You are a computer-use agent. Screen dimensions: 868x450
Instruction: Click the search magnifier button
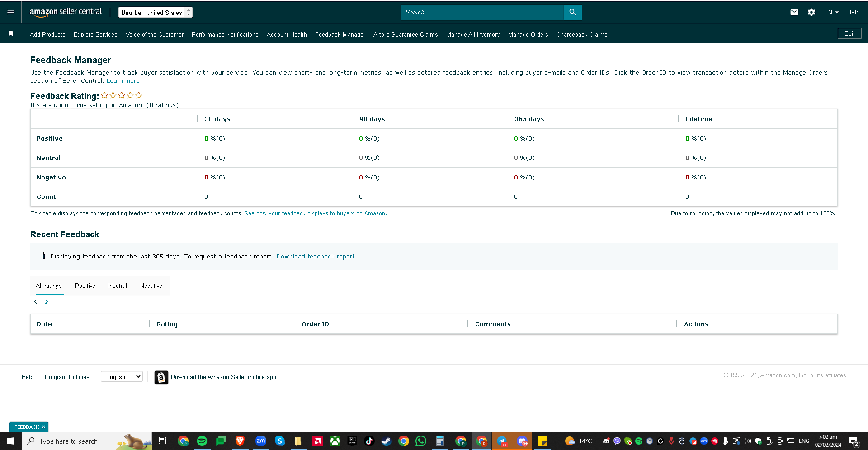(572, 12)
